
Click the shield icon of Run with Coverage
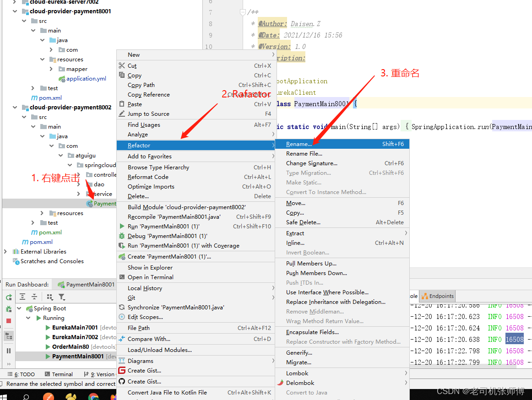pos(122,245)
